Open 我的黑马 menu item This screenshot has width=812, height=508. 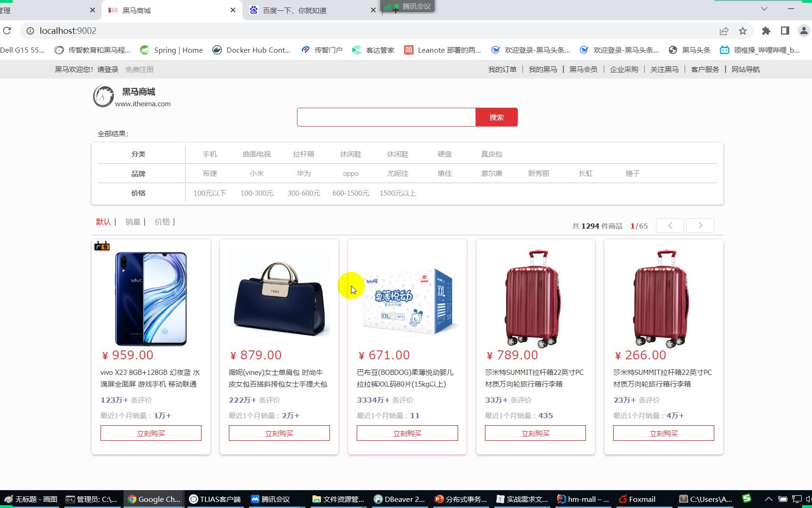543,69
